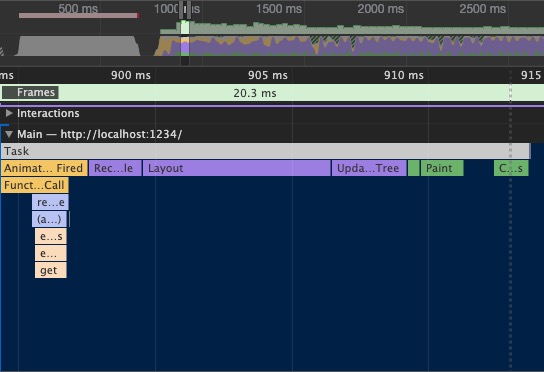Select the Layout event block

[x=237, y=168]
